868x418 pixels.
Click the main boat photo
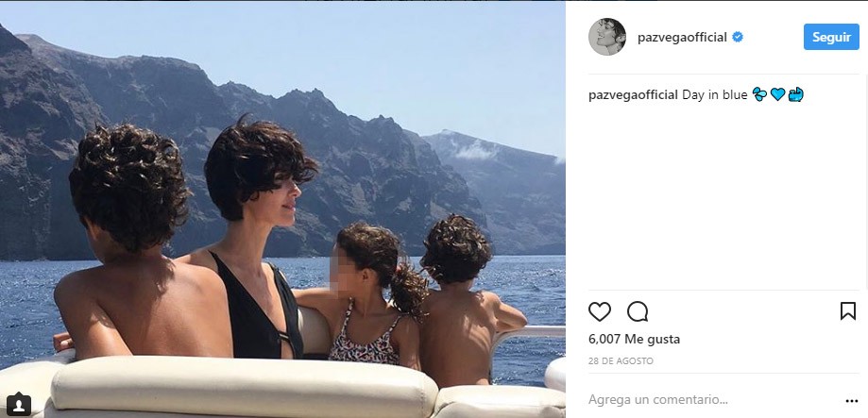[282, 209]
